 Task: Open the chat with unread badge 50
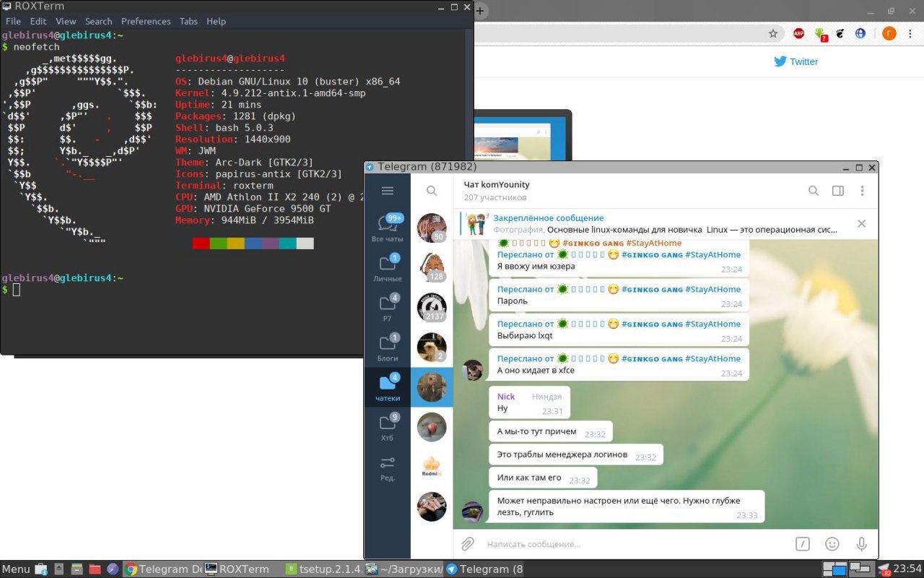point(432,228)
